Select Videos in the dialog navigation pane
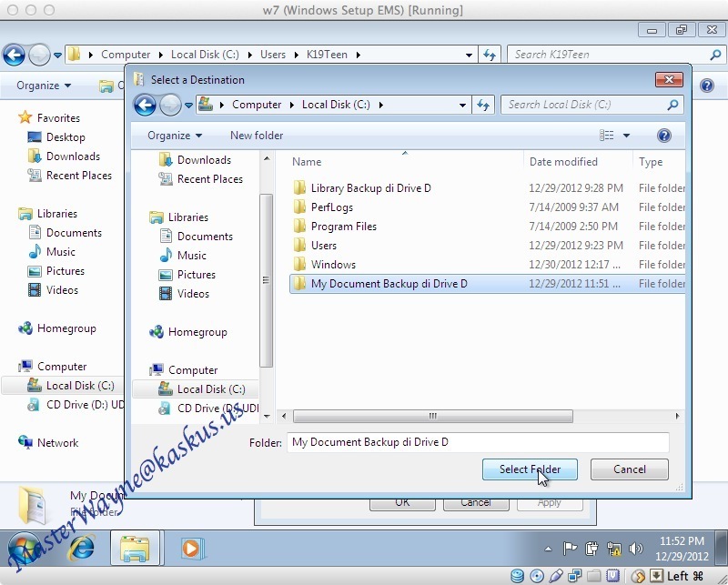728x585 pixels. pos(185,294)
